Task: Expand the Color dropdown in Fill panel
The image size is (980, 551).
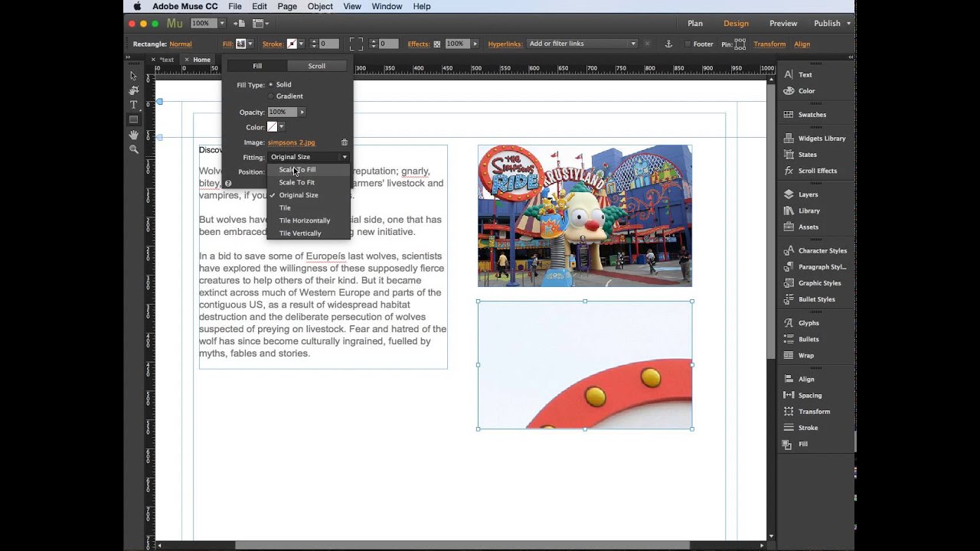Action: pos(282,127)
